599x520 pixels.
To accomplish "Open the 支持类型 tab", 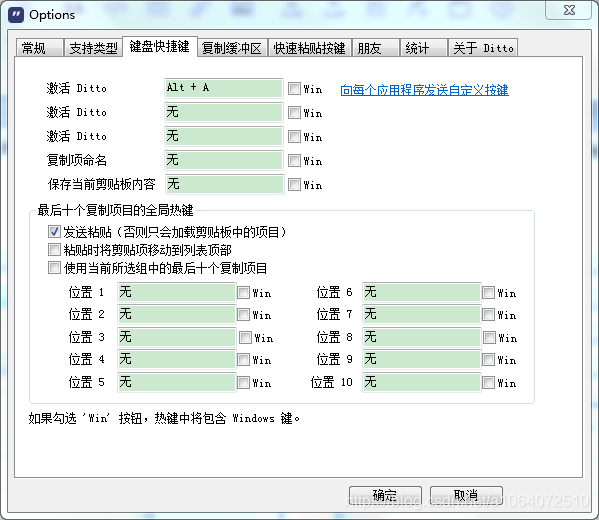I will click(x=93, y=48).
